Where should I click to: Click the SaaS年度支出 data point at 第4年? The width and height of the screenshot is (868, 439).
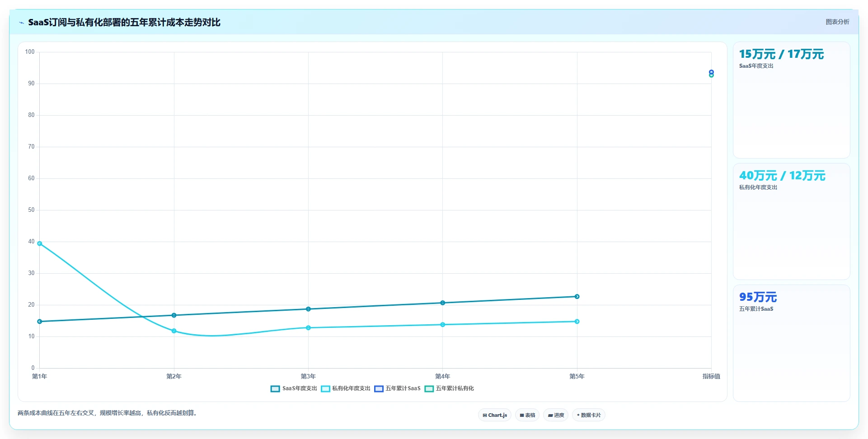443,303
